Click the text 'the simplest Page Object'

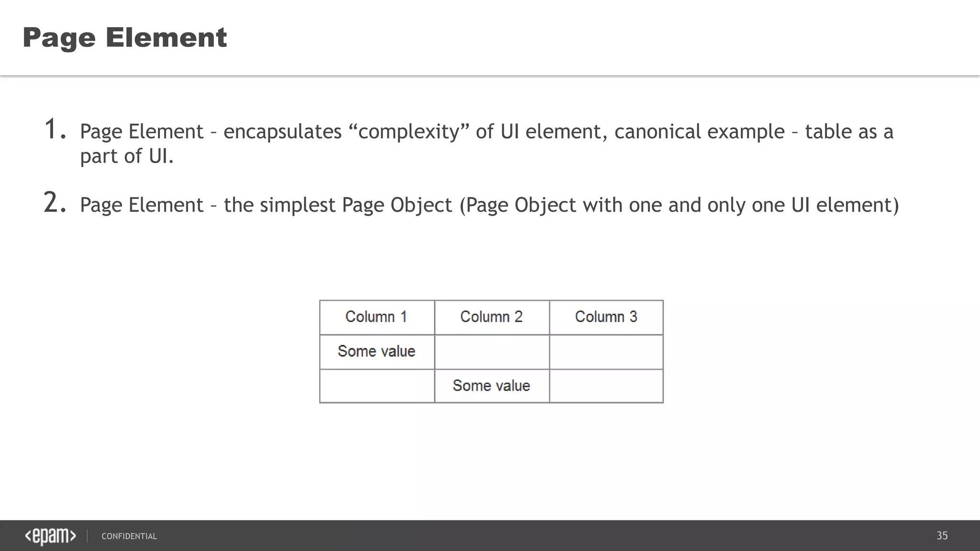337,205
